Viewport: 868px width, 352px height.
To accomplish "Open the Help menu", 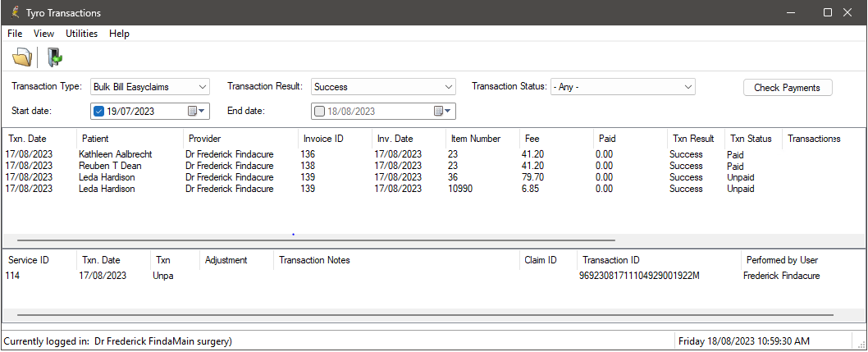I will (119, 33).
